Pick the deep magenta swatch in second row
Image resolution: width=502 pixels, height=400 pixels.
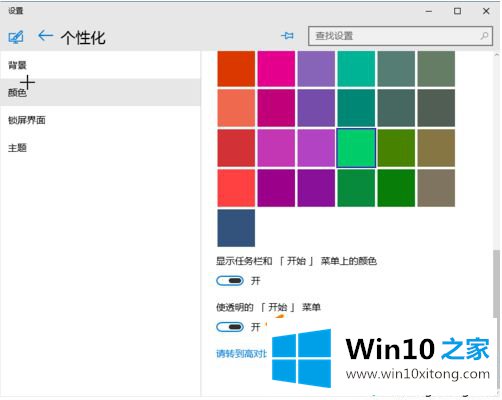276,108
